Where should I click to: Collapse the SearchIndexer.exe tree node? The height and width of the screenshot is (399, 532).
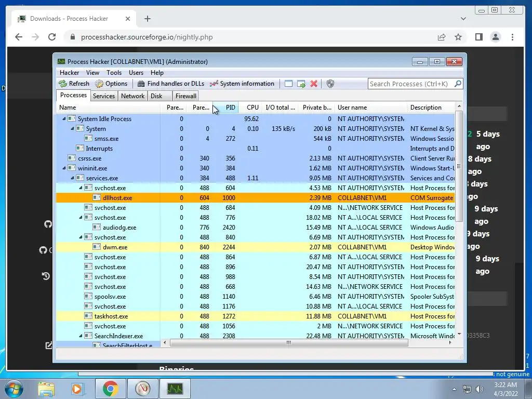pos(81,336)
